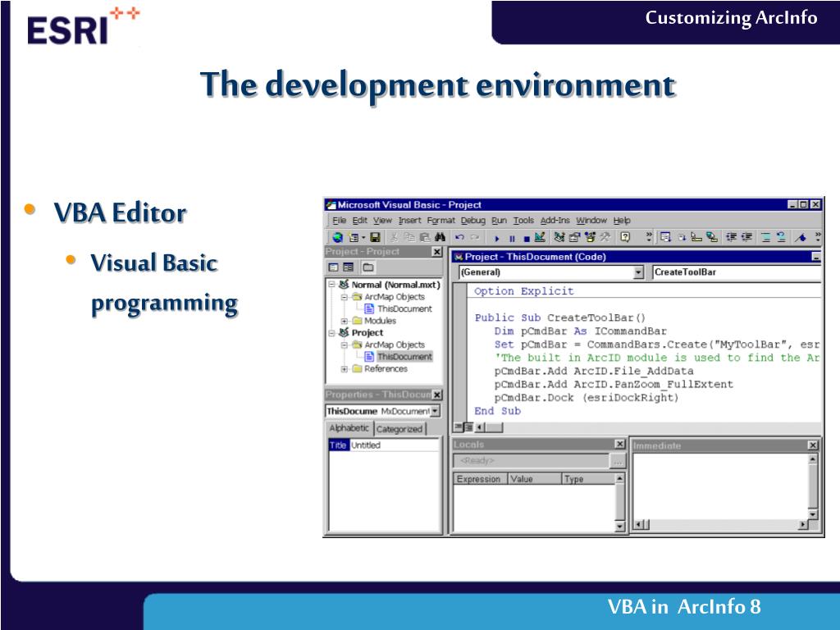Click the Toolbox hammer-and-wrench toolbar icon
This screenshot has width=840, height=630.
[x=605, y=237]
